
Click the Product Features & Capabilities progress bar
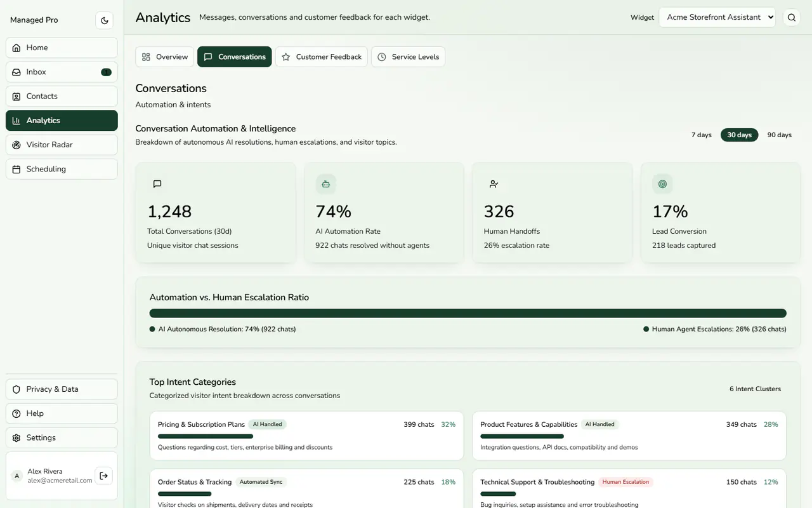(522, 436)
